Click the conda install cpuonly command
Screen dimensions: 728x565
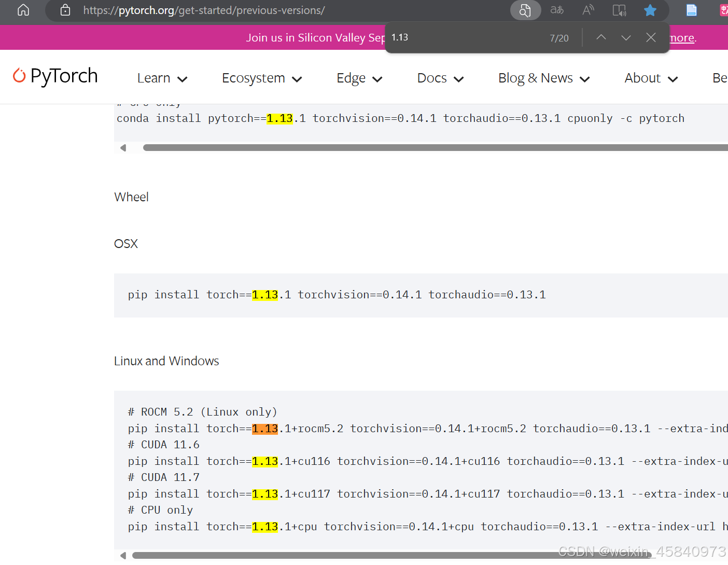pos(400,118)
